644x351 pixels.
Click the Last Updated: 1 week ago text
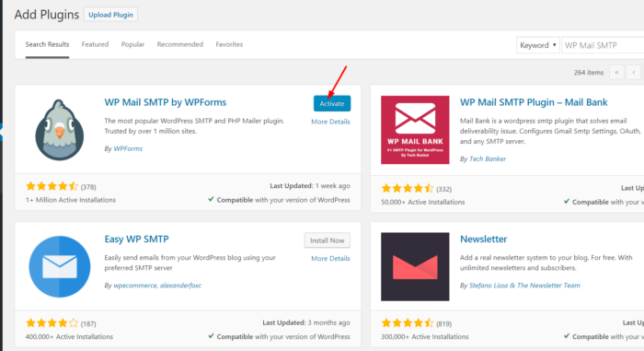tap(310, 186)
